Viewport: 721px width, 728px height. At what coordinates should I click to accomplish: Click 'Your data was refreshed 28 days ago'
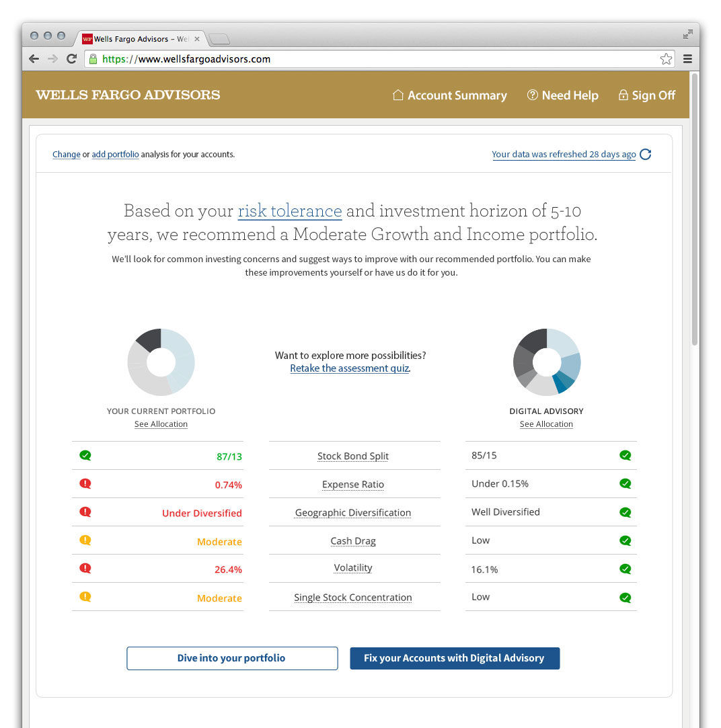pyautogui.click(x=564, y=154)
